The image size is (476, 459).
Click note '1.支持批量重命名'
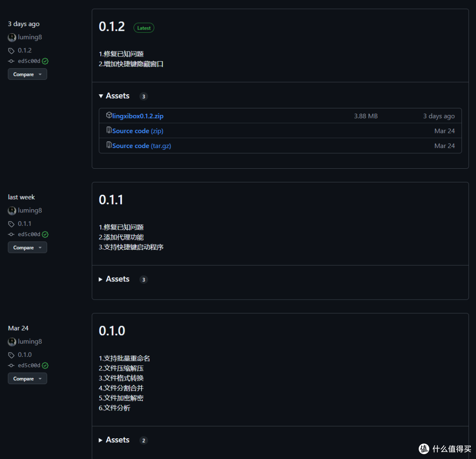[124, 358]
